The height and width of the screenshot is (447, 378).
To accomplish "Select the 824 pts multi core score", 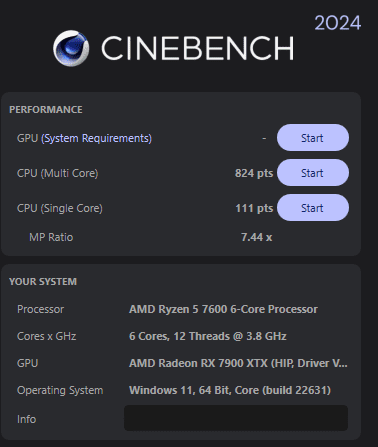I will 254,173.
